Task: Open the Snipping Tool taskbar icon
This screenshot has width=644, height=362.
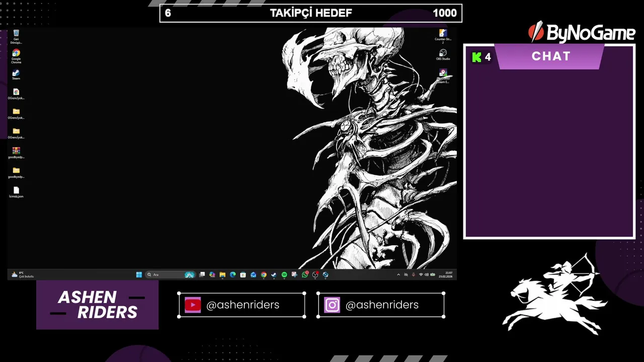Action: pyautogui.click(x=294, y=275)
